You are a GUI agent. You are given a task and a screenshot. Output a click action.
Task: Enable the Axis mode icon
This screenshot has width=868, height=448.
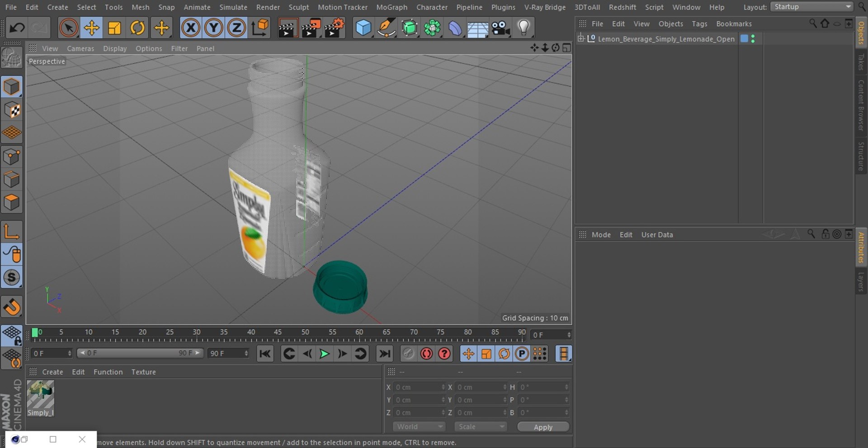[12, 231]
